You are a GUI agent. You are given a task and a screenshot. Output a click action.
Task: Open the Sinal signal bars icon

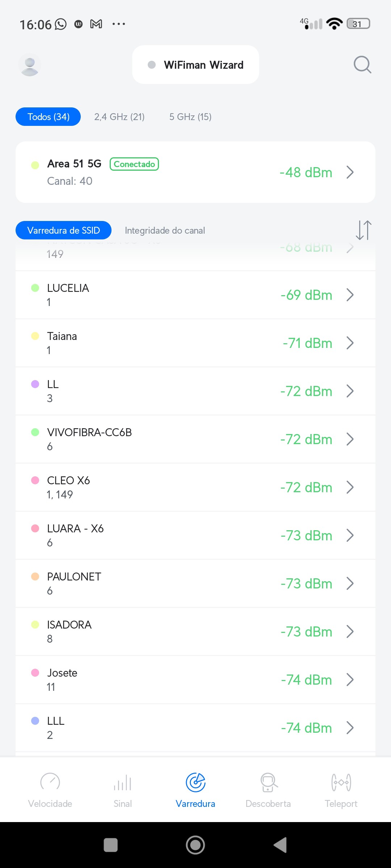tap(123, 783)
